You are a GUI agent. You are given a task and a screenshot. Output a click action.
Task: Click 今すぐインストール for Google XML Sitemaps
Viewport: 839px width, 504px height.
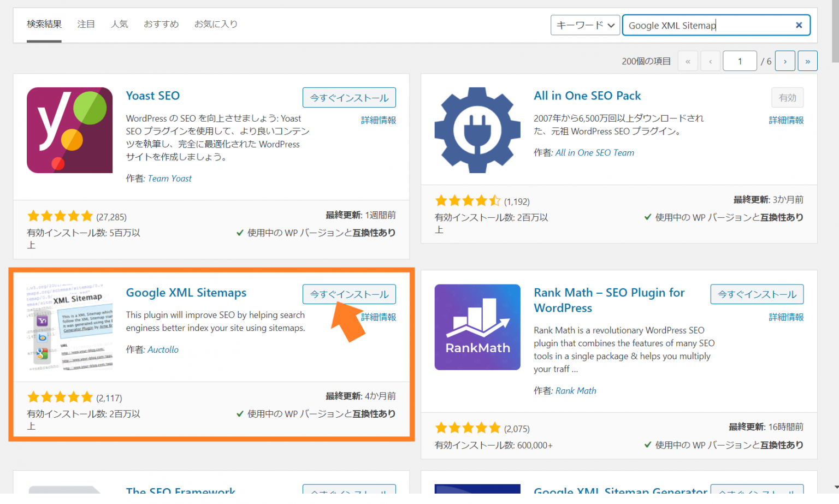[x=349, y=294]
